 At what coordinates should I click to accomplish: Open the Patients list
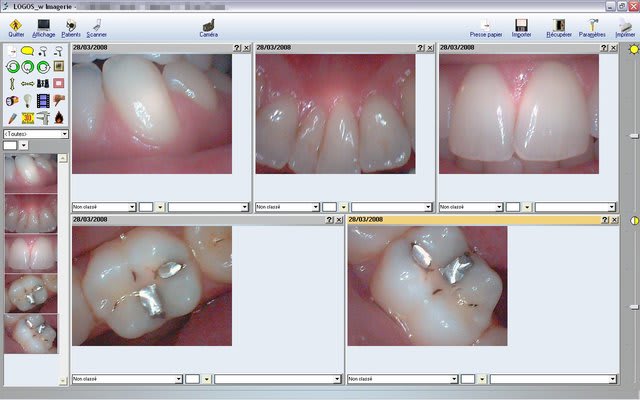[70, 25]
